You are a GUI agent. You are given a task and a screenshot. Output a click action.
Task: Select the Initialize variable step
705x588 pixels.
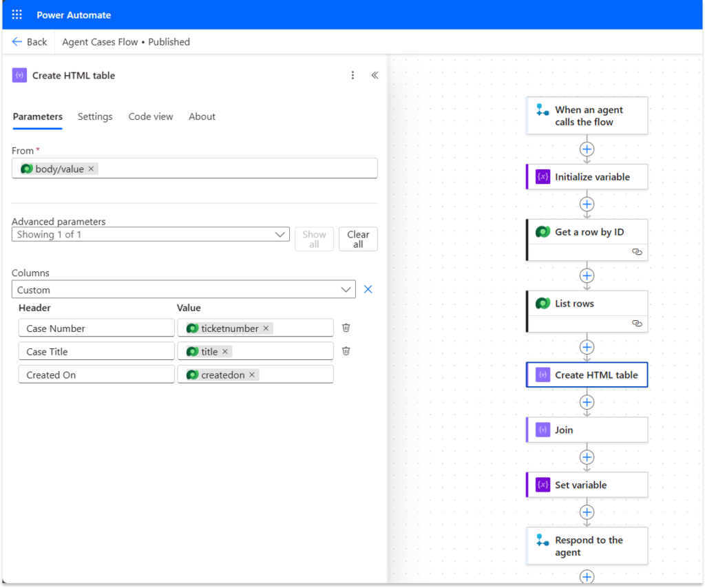point(587,177)
